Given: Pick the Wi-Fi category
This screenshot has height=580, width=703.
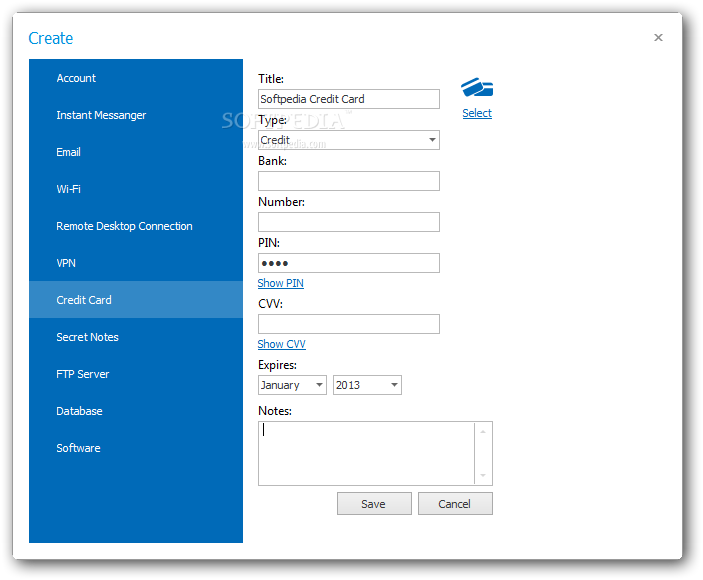Looking at the screenshot, I should [136, 189].
